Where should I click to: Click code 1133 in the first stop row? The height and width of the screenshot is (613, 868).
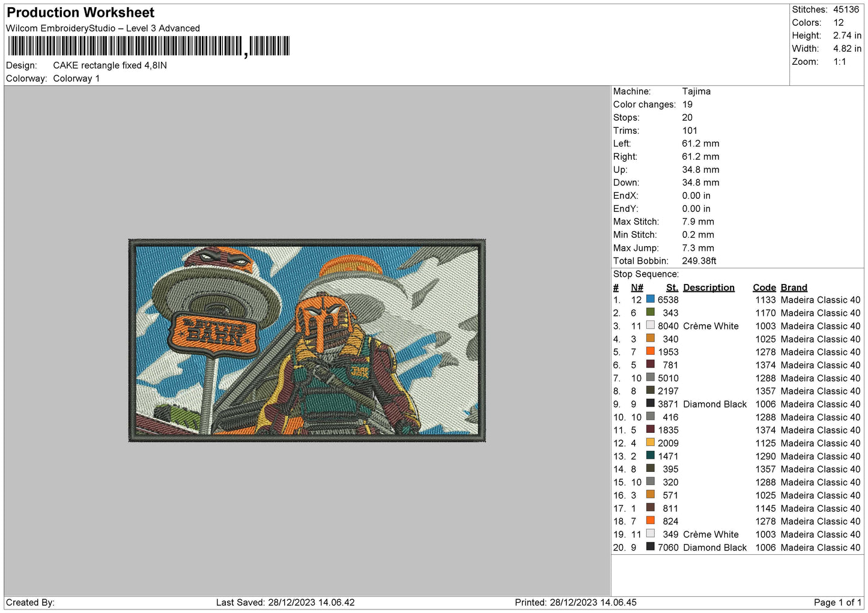[765, 300]
